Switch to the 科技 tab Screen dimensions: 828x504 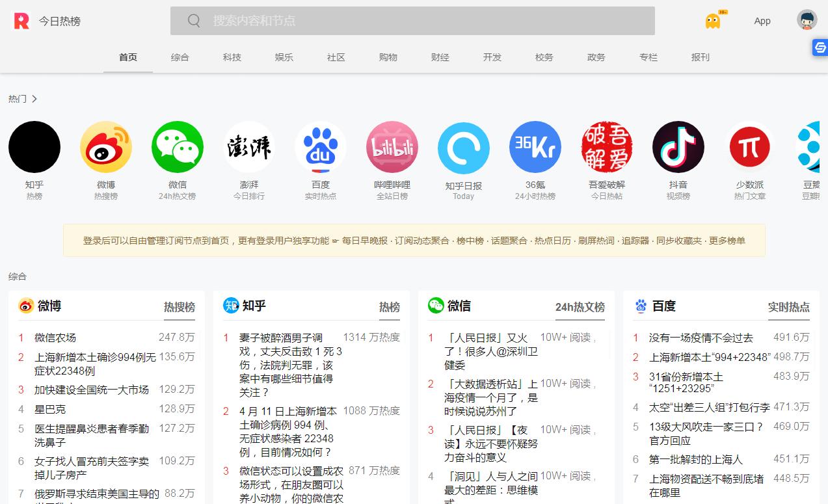point(232,57)
